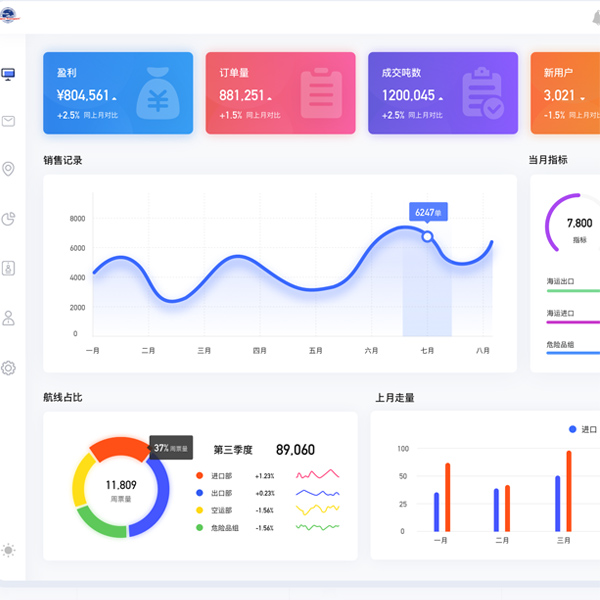The width and height of the screenshot is (600, 600).
Task: Expand the arrow beside ¥804,561
Action: (x=114, y=98)
